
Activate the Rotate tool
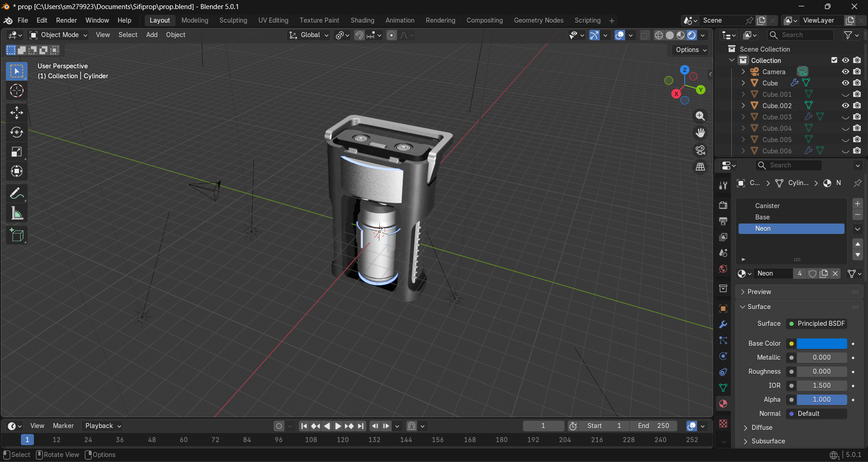click(x=17, y=132)
